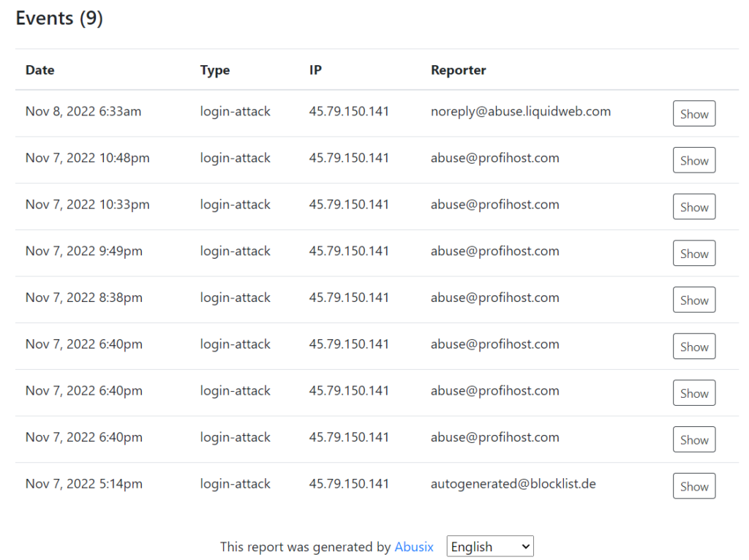This screenshot has height=560, width=749.
Task: Click the IP column header
Action: click(315, 70)
